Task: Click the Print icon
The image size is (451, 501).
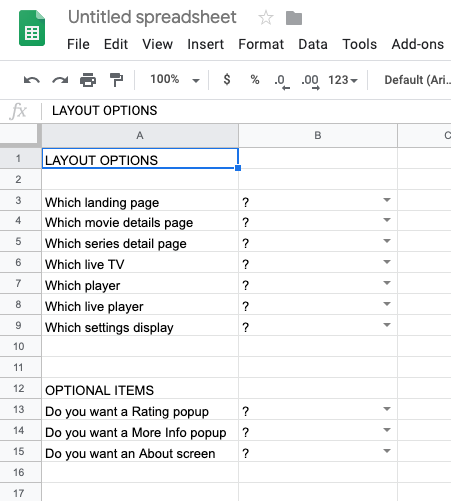Action: pyautogui.click(x=88, y=80)
